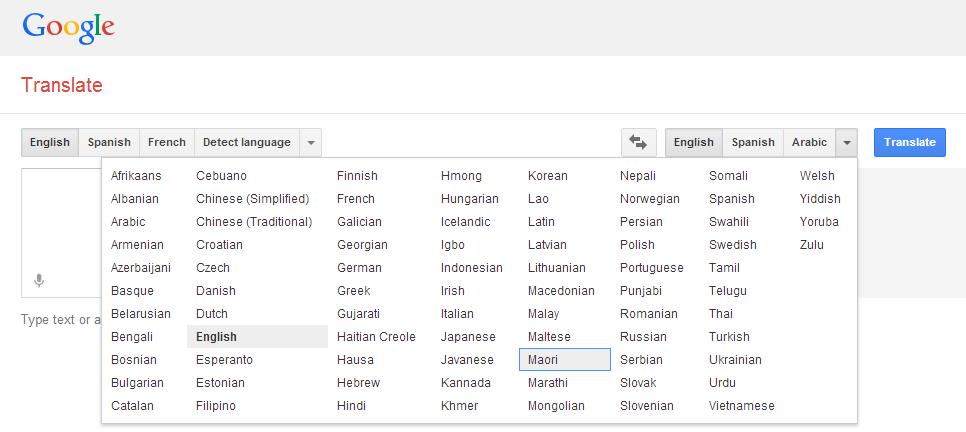Choose Belarusian language option
The image size is (966, 432).
[x=140, y=314]
